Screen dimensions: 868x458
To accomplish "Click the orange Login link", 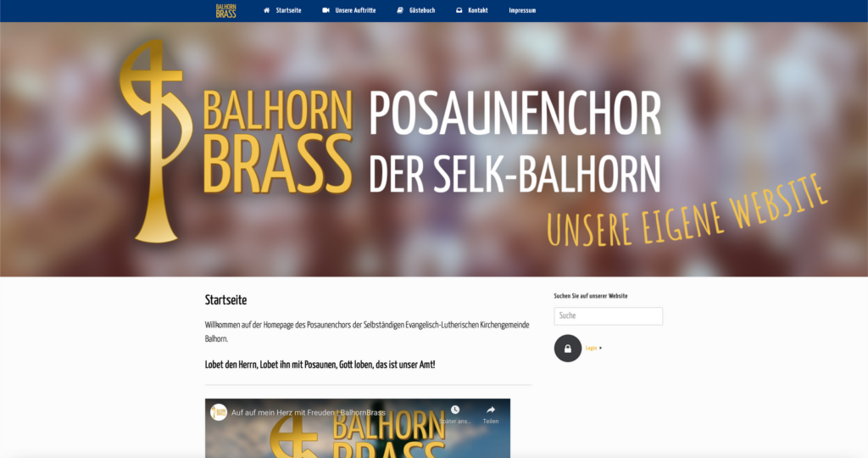I will (591, 349).
